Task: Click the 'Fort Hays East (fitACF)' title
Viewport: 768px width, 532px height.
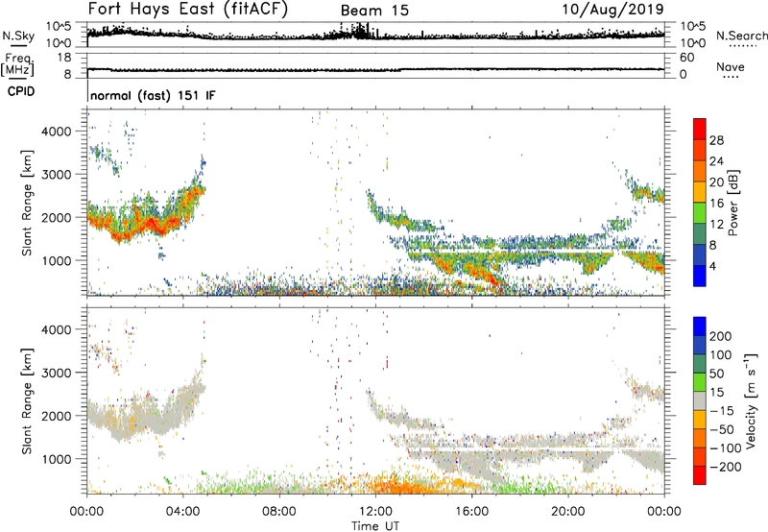Action: point(187,10)
